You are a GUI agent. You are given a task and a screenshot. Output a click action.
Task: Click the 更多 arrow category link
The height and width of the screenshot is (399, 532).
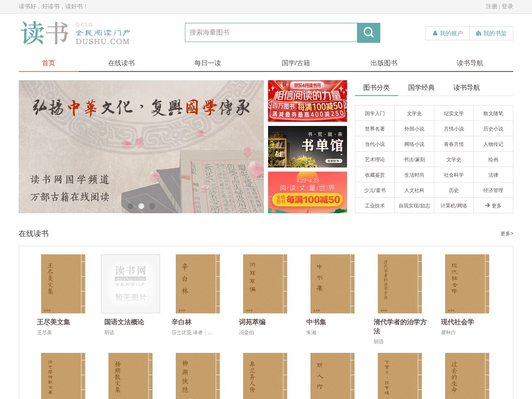[493, 206]
